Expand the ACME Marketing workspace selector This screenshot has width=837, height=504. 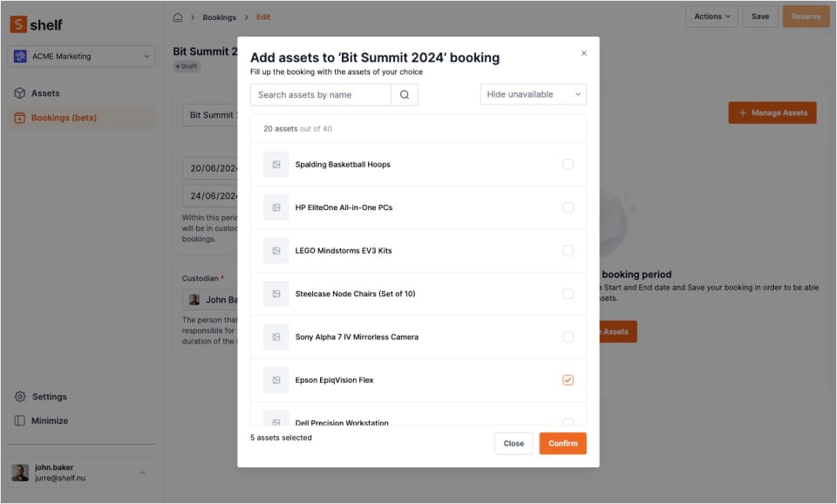81,56
